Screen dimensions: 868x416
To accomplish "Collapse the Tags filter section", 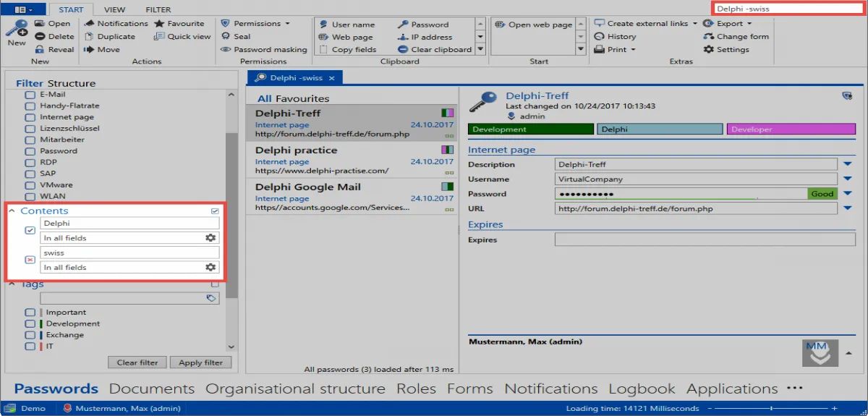I will coord(12,284).
